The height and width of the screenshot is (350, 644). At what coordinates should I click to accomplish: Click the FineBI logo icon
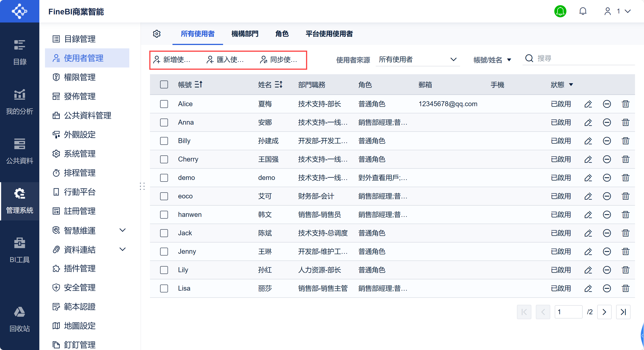[20, 11]
